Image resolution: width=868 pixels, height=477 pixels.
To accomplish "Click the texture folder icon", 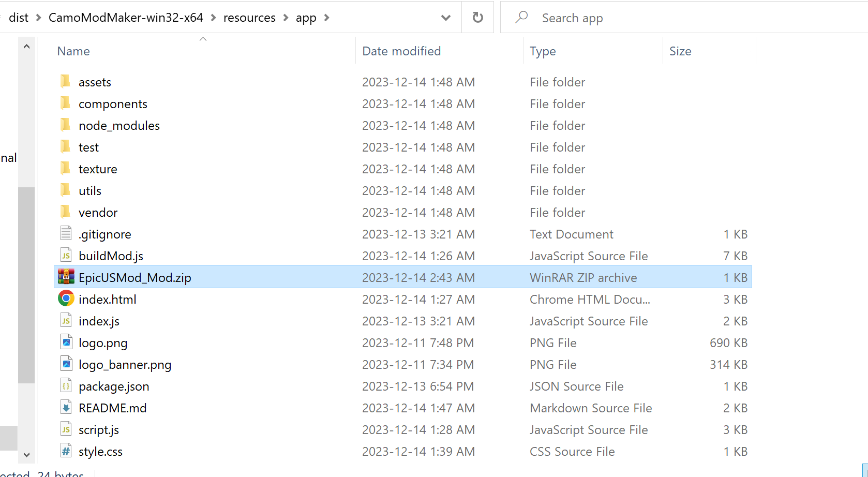I will [x=65, y=169].
